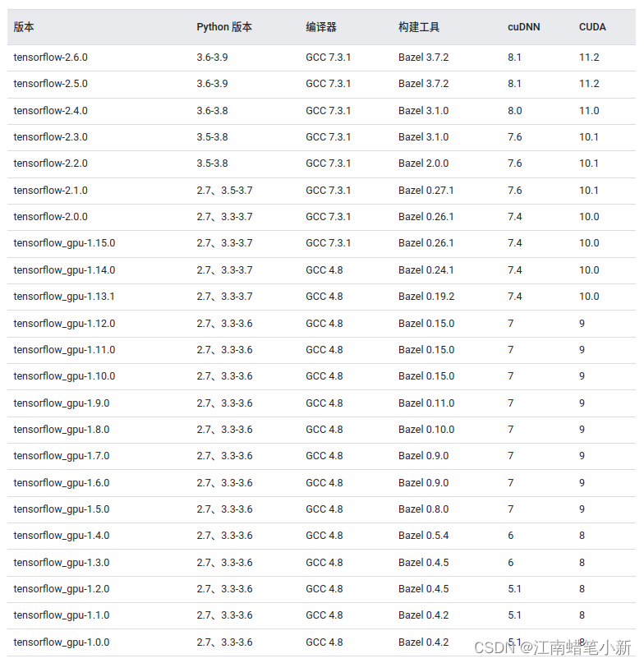Select the tensorflow_gpu-1.1.0 cell
The image size is (644, 663).
[62, 615]
